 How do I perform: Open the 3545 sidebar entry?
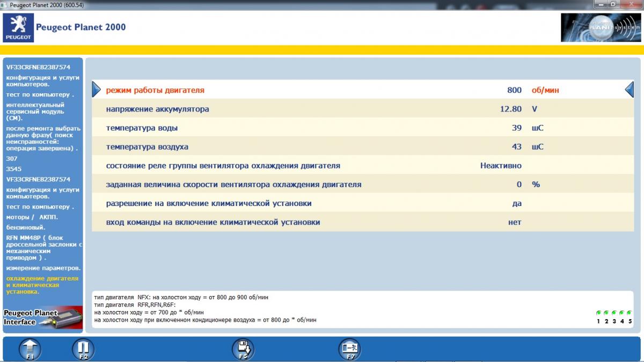pyautogui.click(x=14, y=169)
